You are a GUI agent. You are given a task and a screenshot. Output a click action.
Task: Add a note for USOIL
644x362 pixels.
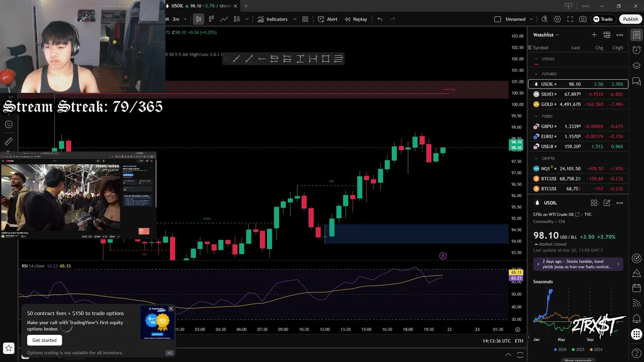[607, 203]
